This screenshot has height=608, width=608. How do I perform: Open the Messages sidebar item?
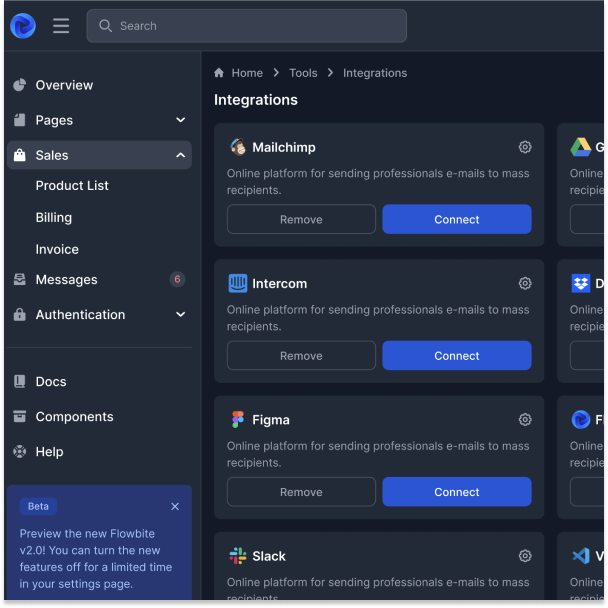point(99,280)
